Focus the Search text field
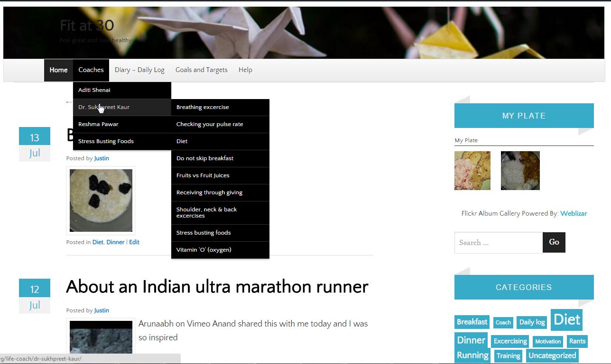Image resolution: width=611 pixels, height=364 pixels. click(498, 243)
